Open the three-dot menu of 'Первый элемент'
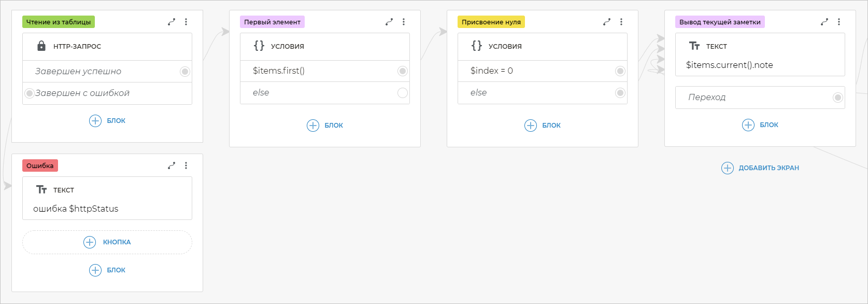The width and height of the screenshot is (868, 304). (x=404, y=22)
